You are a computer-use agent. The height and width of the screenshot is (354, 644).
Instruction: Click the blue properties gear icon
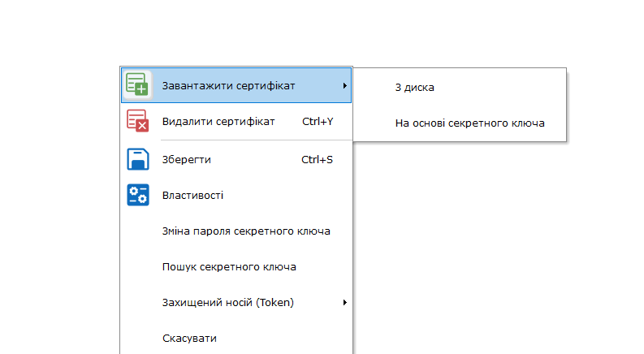(x=137, y=195)
